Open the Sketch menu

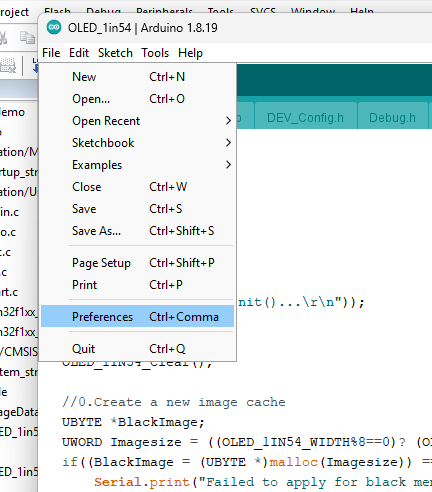click(115, 53)
